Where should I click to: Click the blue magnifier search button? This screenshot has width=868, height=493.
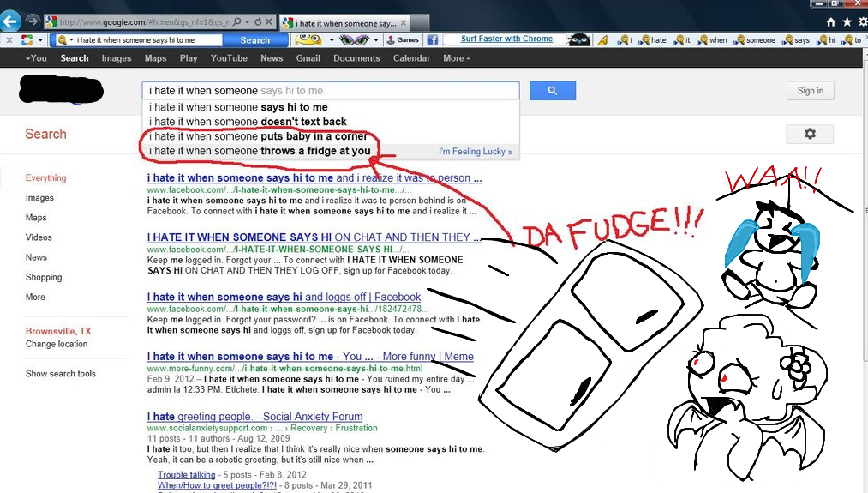click(553, 91)
